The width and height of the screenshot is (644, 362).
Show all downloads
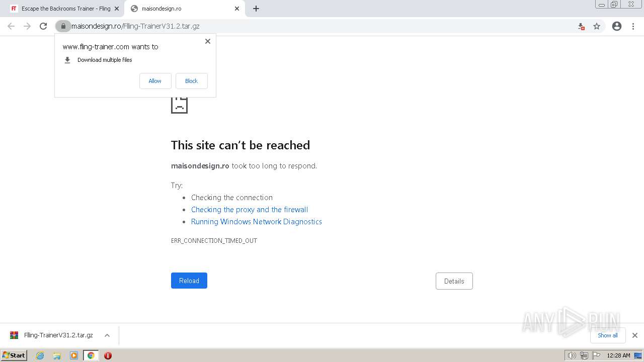(x=608, y=335)
